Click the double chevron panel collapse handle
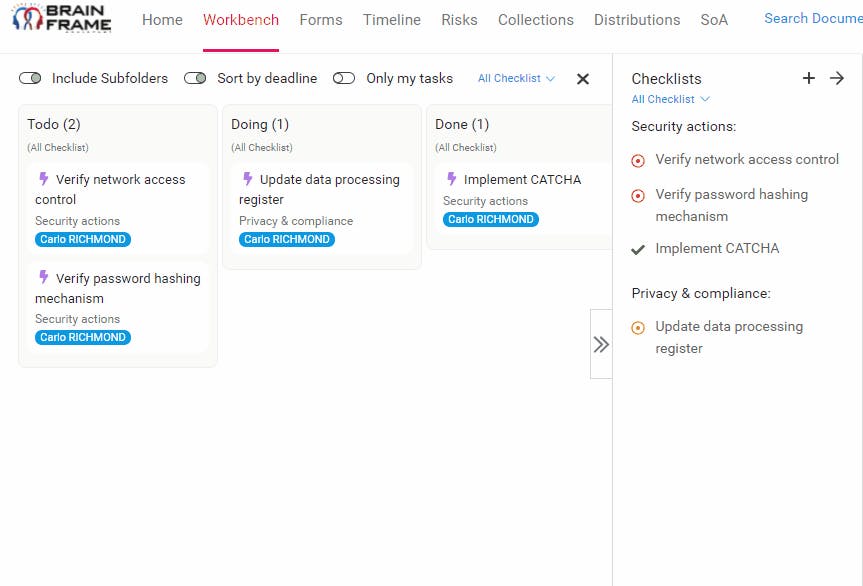The height and width of the screenshot is (586, 863). pos(601,344)
